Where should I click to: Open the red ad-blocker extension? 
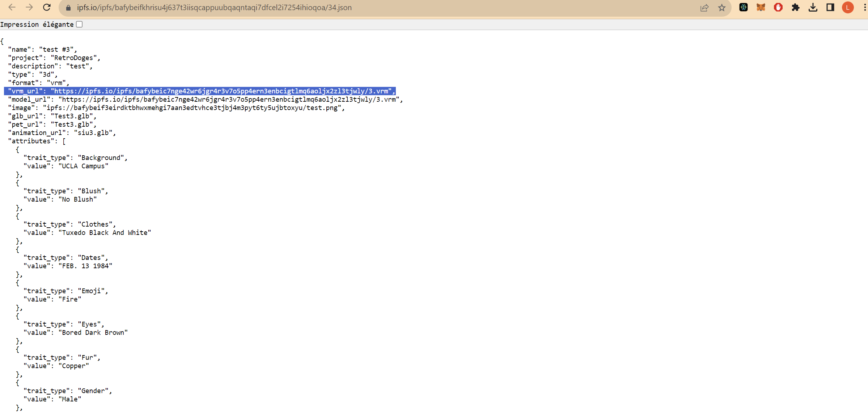click(x=778, y=7)
